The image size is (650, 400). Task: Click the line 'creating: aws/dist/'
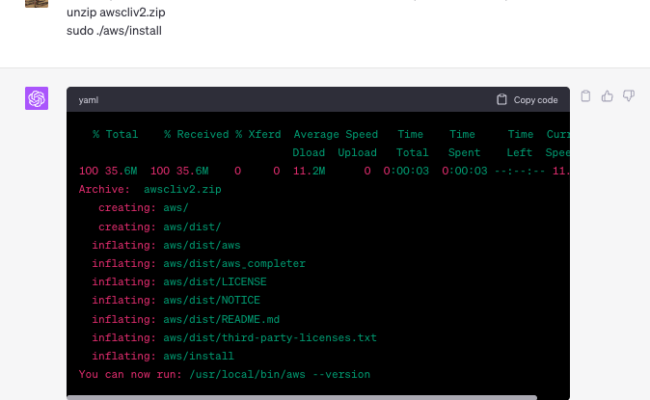(160, 227)
